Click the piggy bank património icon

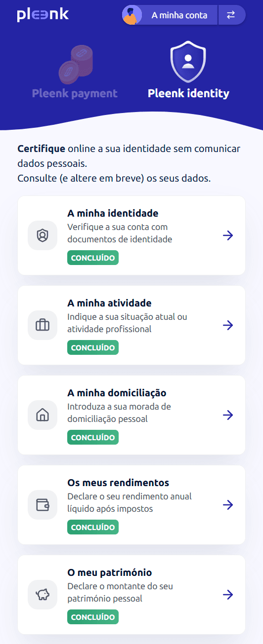[x=43, y=595]
